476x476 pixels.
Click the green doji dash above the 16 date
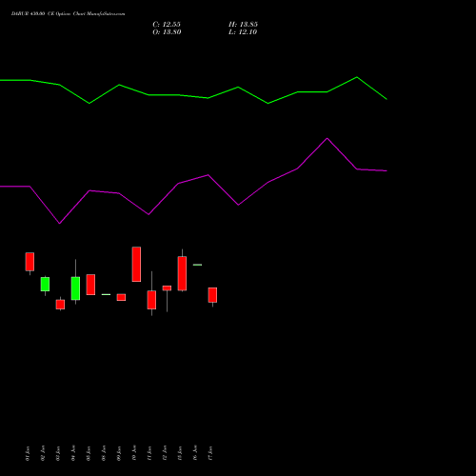[x=197, y=265]
